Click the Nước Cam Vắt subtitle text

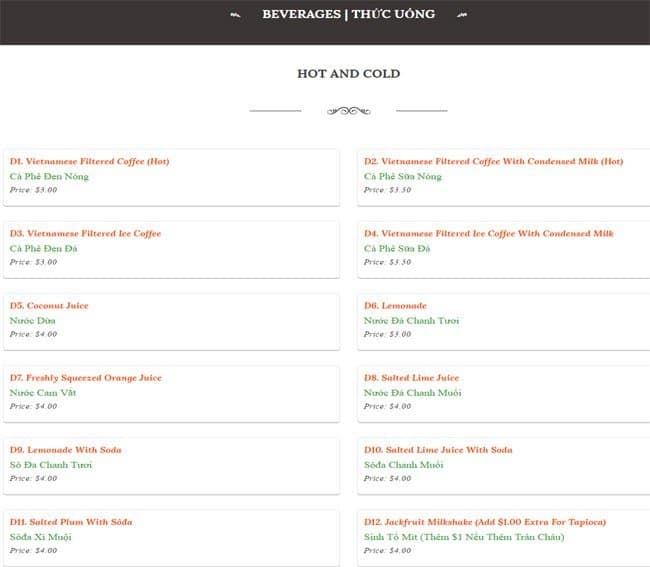coord(43,393)
